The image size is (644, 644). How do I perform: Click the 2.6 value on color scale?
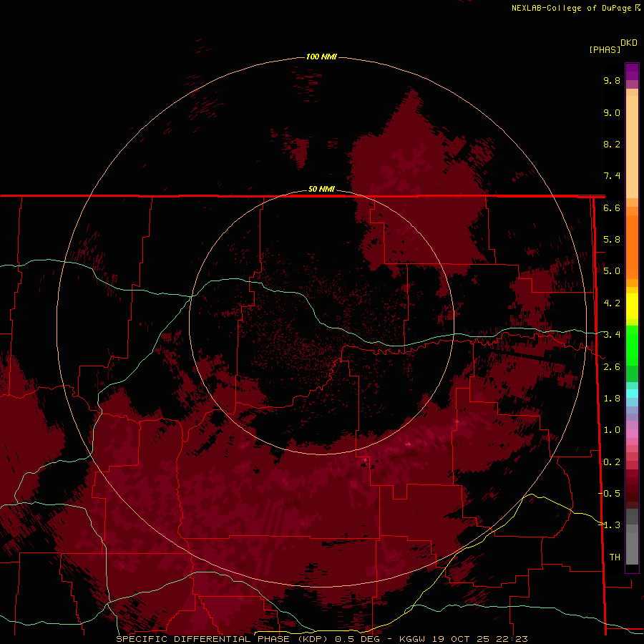click(x=612, y=367)
